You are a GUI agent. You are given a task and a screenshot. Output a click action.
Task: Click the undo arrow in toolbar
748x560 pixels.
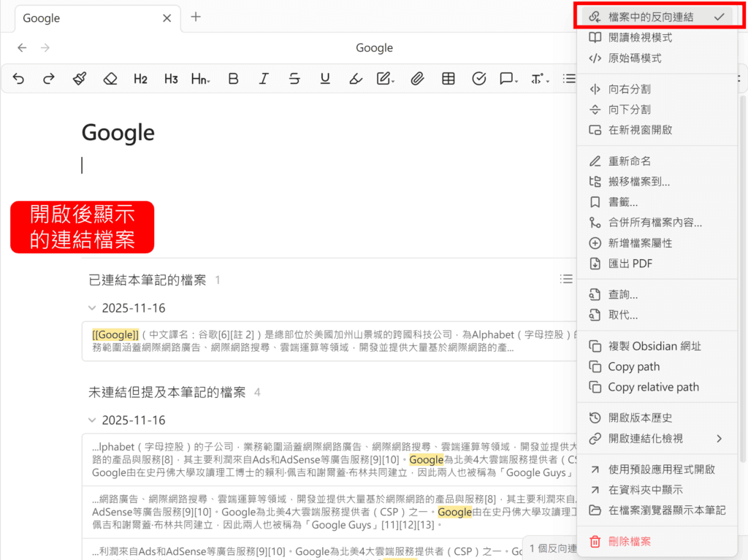(x=18, y=79)
